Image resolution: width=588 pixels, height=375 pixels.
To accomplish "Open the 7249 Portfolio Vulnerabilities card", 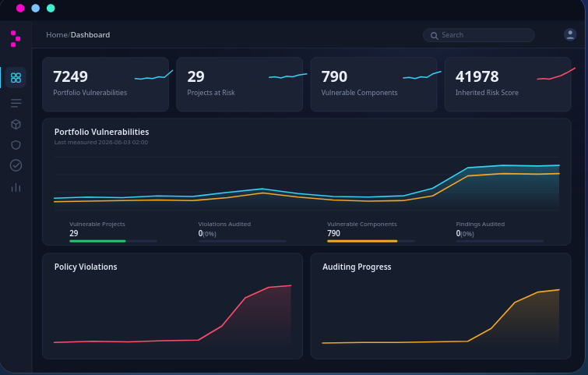I will (x=105, y=84).
